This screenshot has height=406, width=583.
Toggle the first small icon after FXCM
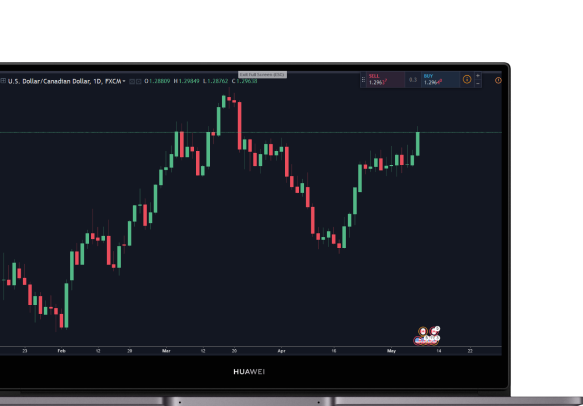132,81
